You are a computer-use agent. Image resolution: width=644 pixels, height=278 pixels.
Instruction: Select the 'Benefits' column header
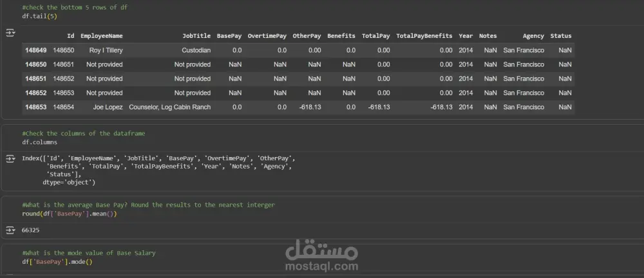(x=341, y=36)
